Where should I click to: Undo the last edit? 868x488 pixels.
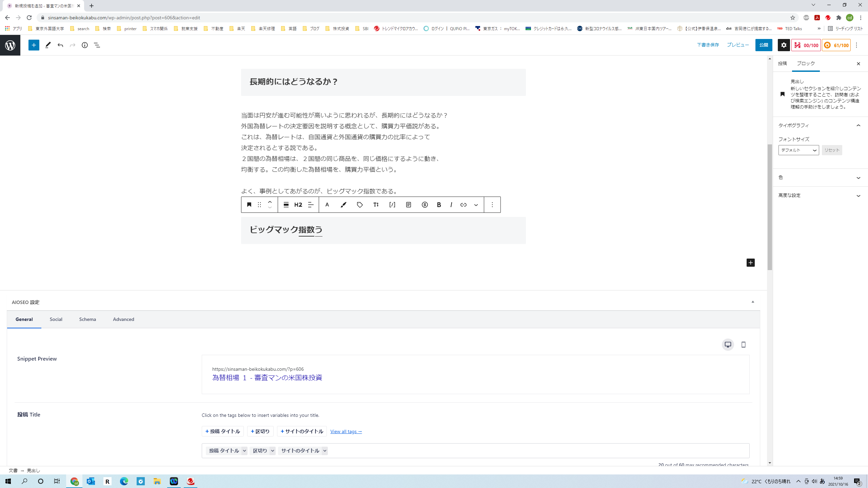60,45
